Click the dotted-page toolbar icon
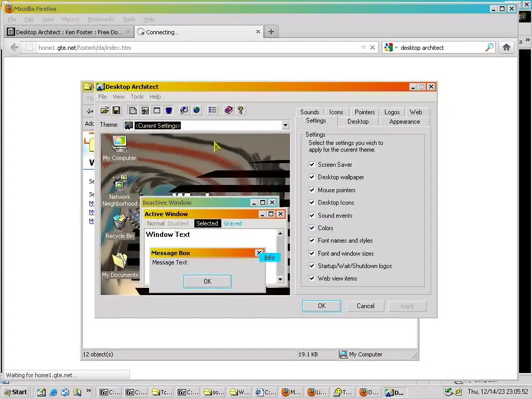Image resolution: width=532 pixels, height=399 pixels. pos(132,110)
